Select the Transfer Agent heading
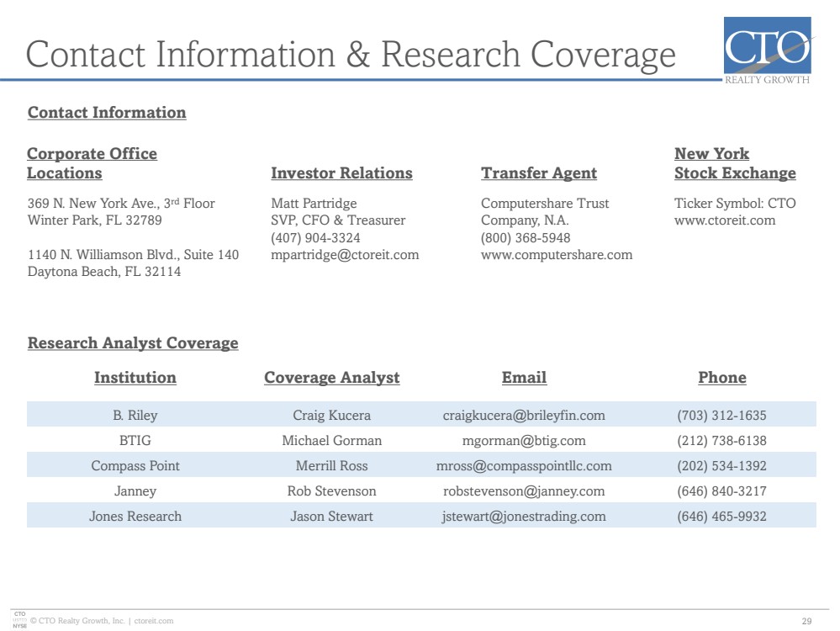 [539, 173]
